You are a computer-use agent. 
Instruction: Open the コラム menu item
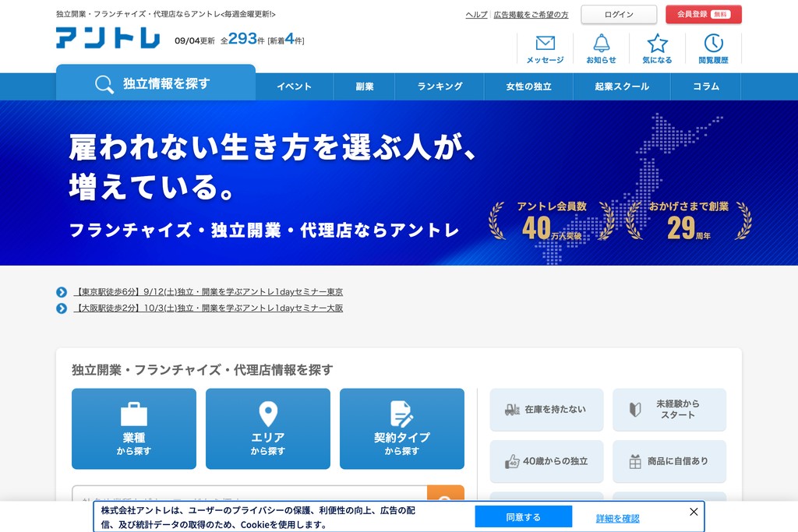coord(706,86)
